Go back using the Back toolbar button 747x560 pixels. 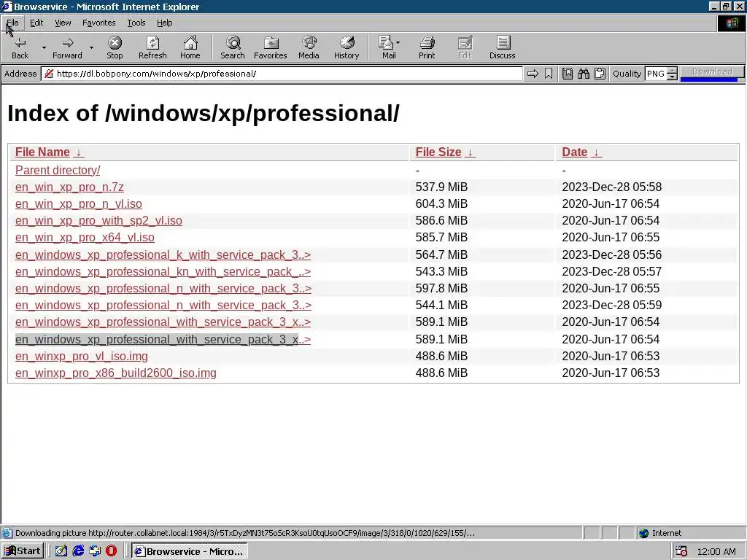point(20,47)
